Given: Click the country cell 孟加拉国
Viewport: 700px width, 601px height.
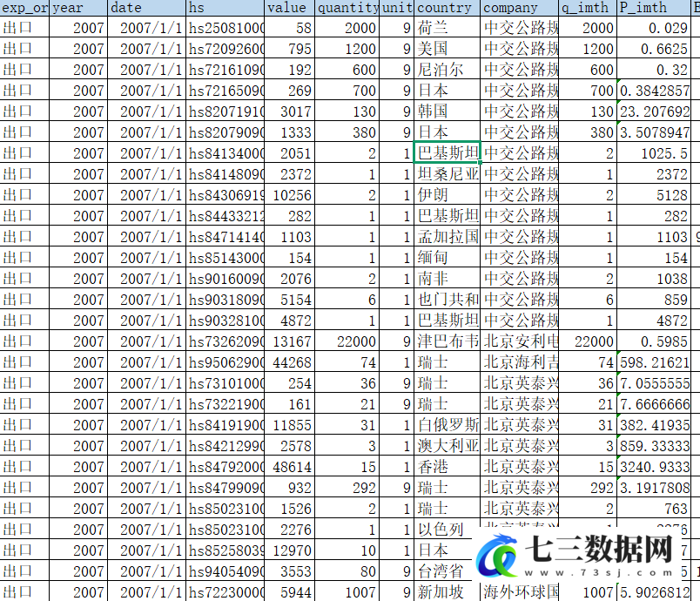Looking at the screenshot, I should [x=448, y=237].
